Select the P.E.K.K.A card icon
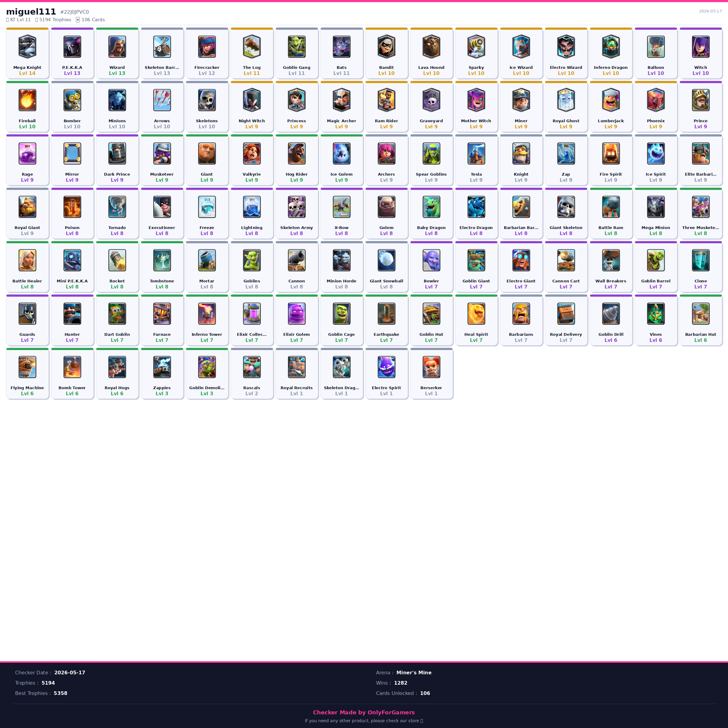The height and width of the screenshot is (728, 728). click(x=72, y=47)
